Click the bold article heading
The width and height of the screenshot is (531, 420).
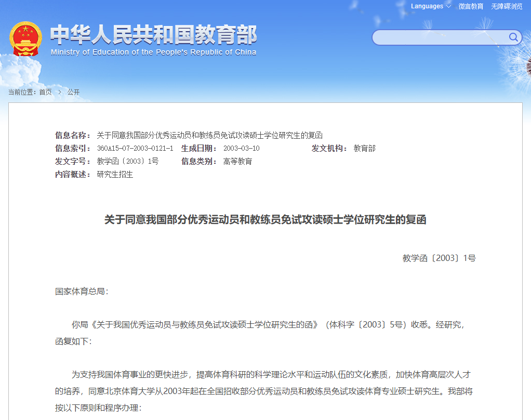(265, 219)
